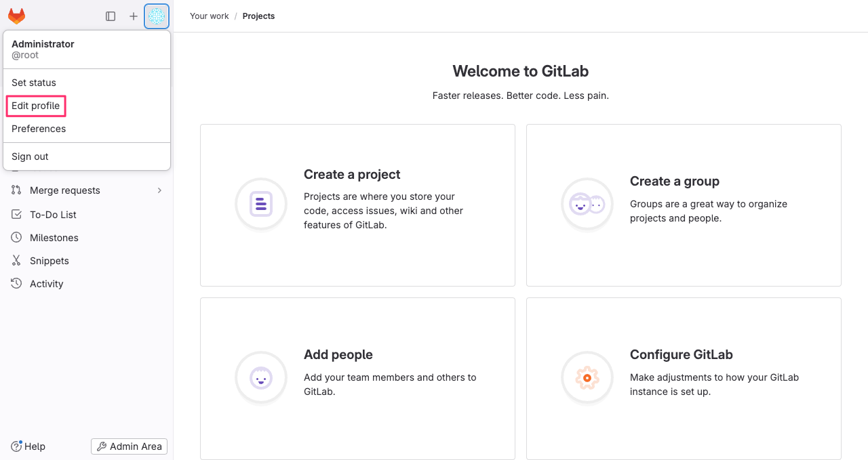
Task: Click Projects breadcrumb
Action: 259,16
